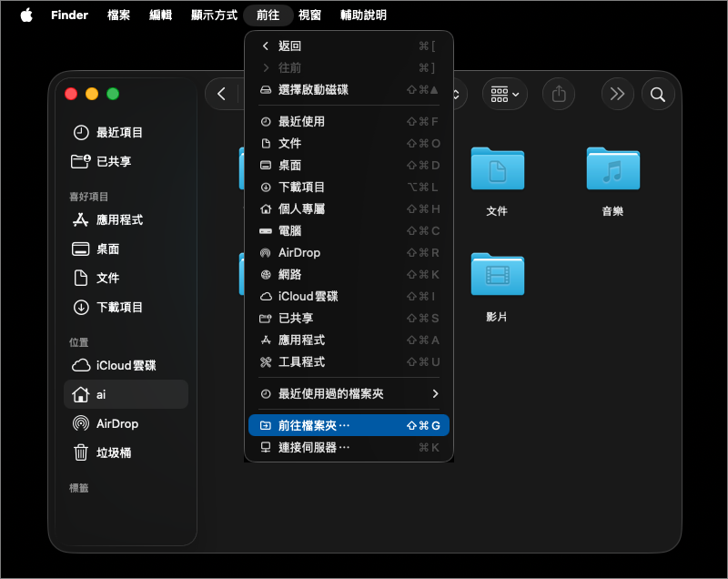Click the Apple logo menu

[x=25, y=15]
